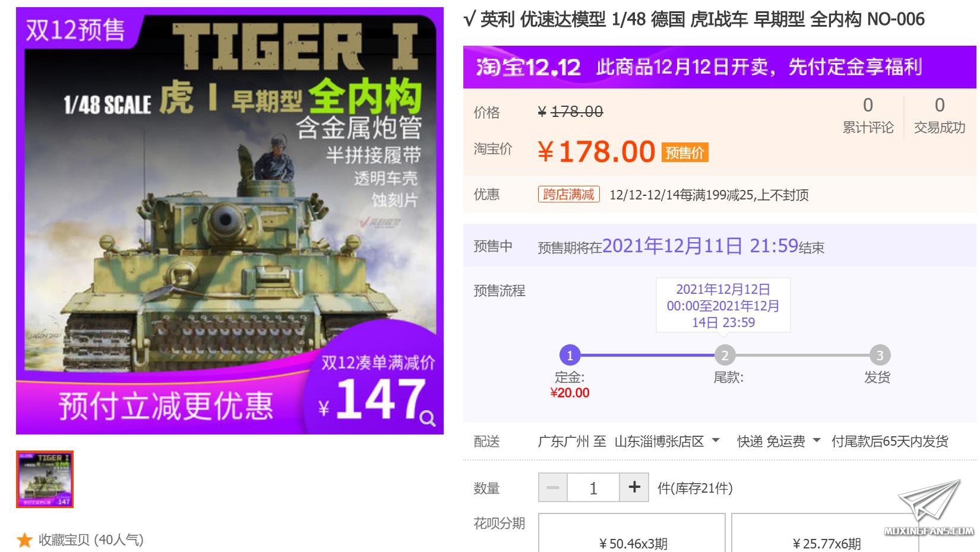Select the Tiger I product thumbnail
Screen dimensions: 980x552
point(45,480)
